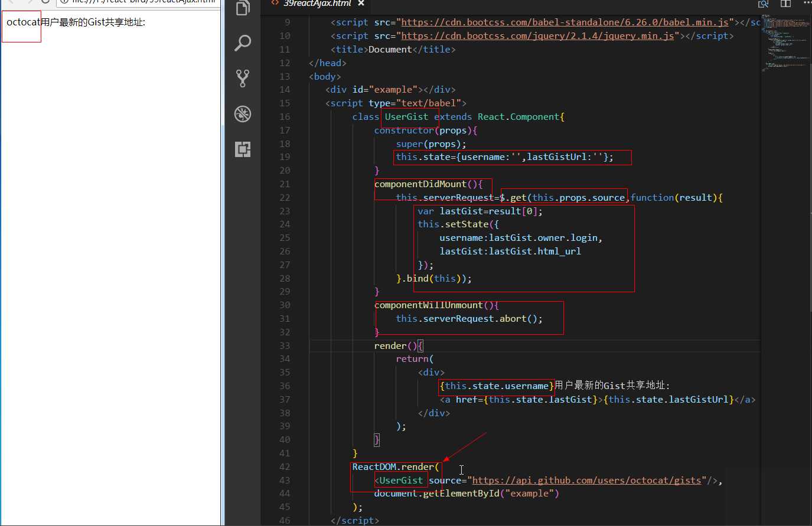Open the jquery.min.js CDN URL in code

[x=537, y=36]
